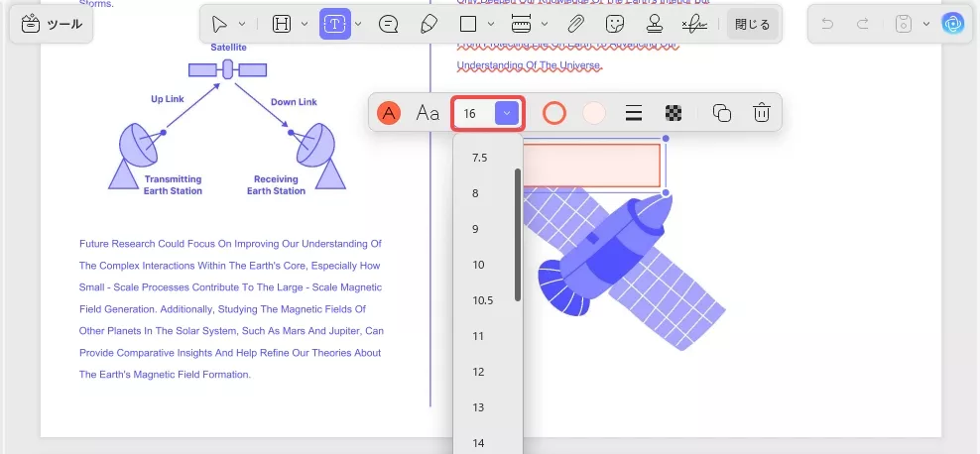Click the "Receiving Earth Station" label
The image size is (980, 454).
(276, 184)
